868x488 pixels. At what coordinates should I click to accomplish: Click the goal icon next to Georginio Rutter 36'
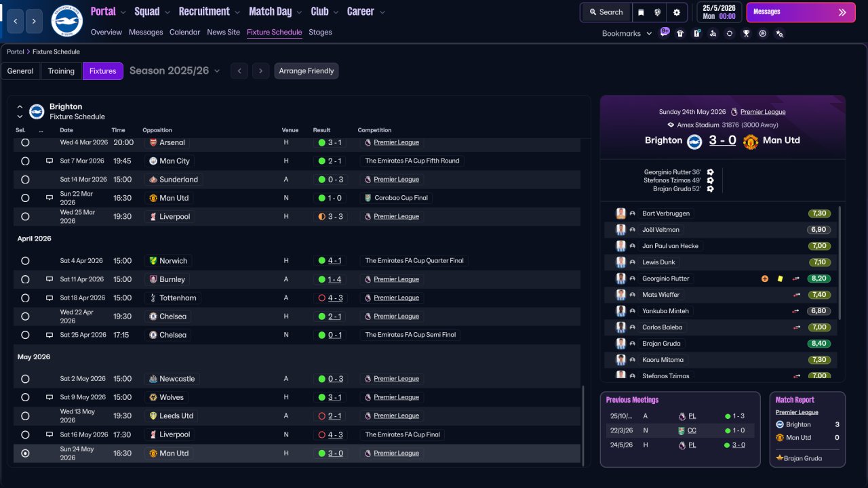coord(710,172)
